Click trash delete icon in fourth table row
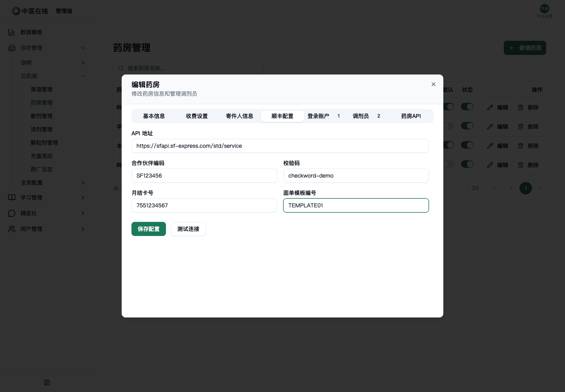565x392 pixels. point(521,165)
